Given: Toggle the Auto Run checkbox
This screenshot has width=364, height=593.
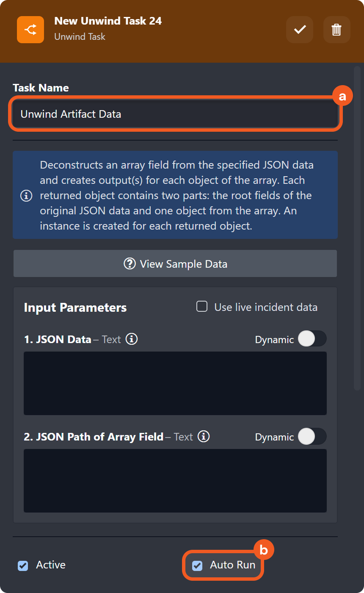Looking at the screenshot, I should pyautogui.click(x=197, y=565).
